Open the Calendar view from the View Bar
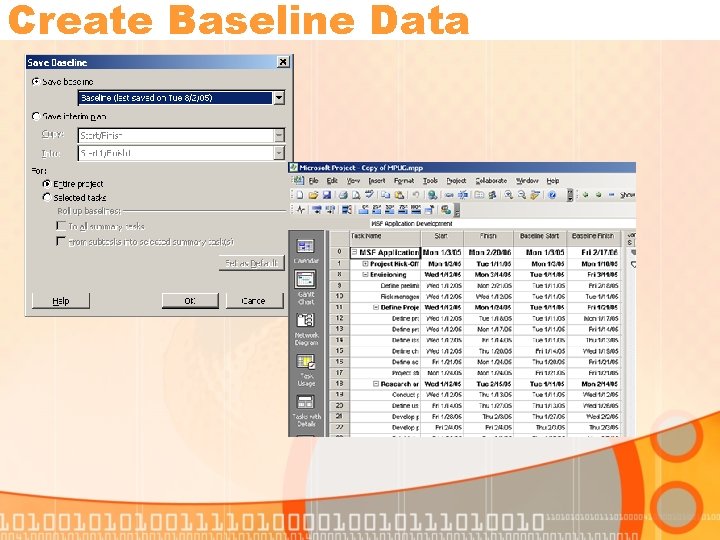 [306, 251]
